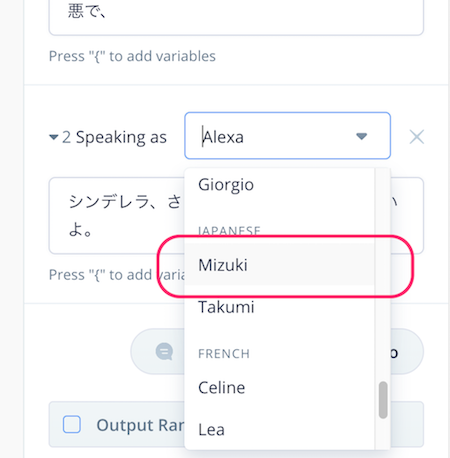This screenshot has height=458, width=450.
Task: Select Lea voice option
Action: [279, 429]
